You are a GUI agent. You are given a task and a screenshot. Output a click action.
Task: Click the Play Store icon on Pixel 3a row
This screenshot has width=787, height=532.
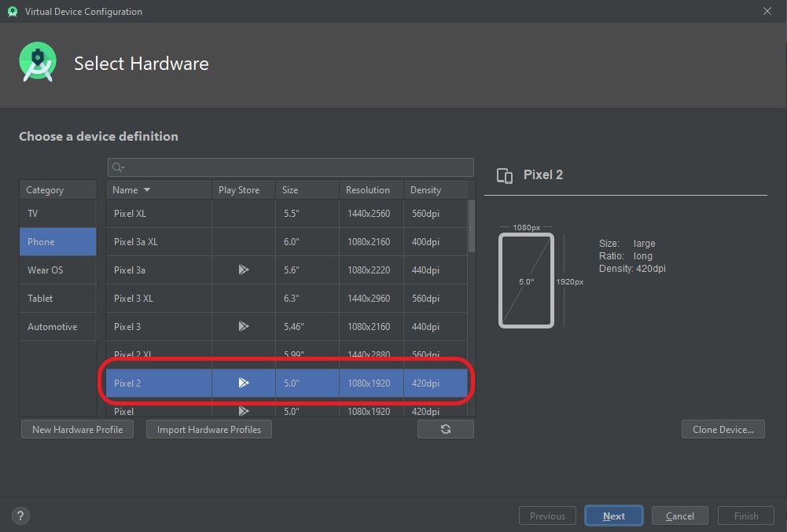coord(243,270)
